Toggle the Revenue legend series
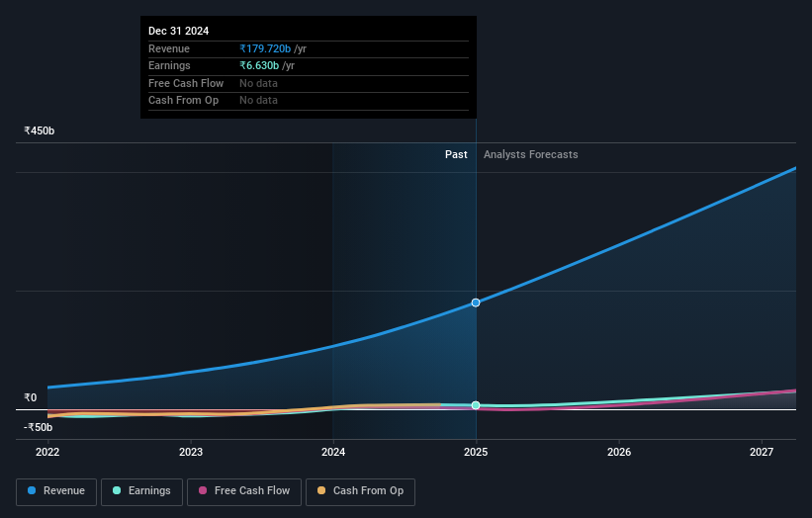This screenshot has height=518, width=812. click(56, 491)
